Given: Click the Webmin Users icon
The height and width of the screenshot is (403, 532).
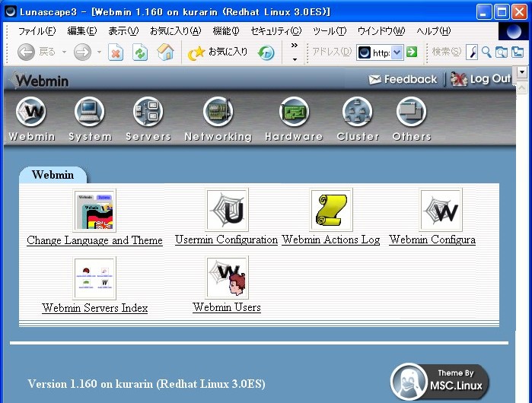Looking at the screenshot, I should (x=227, y=278).
